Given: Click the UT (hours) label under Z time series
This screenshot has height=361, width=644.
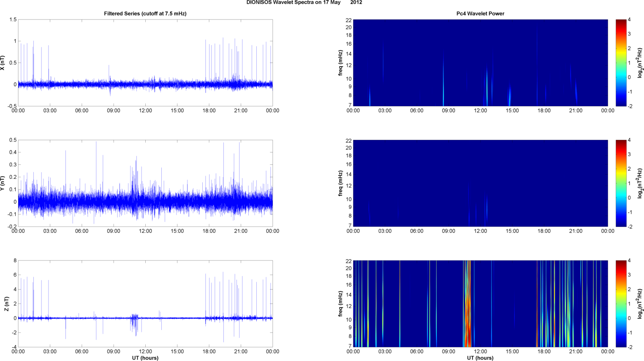Looking at the screenshot, I should tap(145, 358).
